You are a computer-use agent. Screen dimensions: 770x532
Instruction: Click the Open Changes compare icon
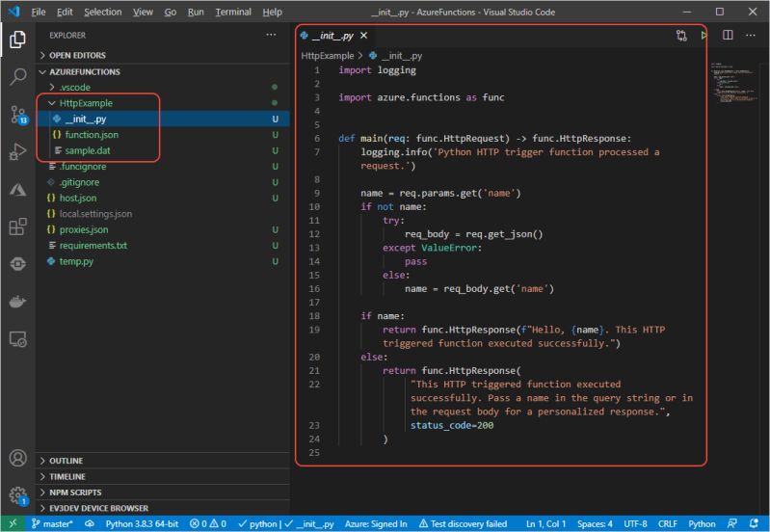(681, 36)
